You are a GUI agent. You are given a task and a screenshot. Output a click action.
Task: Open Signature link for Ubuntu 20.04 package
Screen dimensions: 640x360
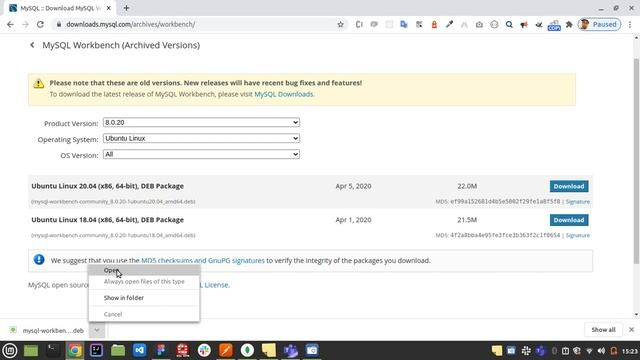[578, 202]
